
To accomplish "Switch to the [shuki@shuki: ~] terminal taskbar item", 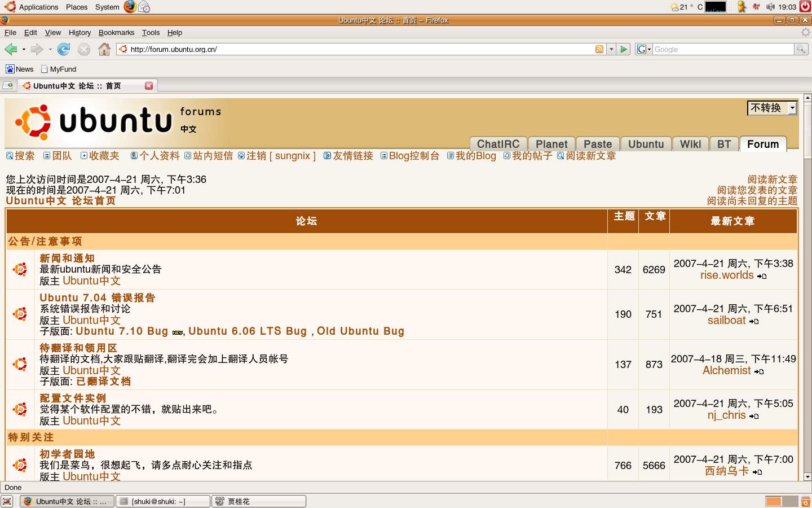I will pos(163,501).
